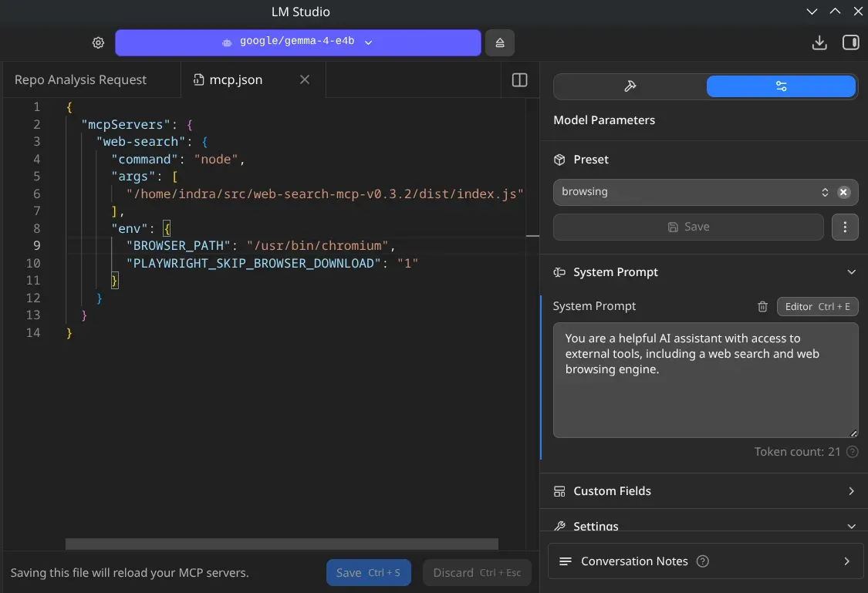This screenshot has width=868, height=593.
Task: Click the "web-search" server key
Action: point(140,142)
